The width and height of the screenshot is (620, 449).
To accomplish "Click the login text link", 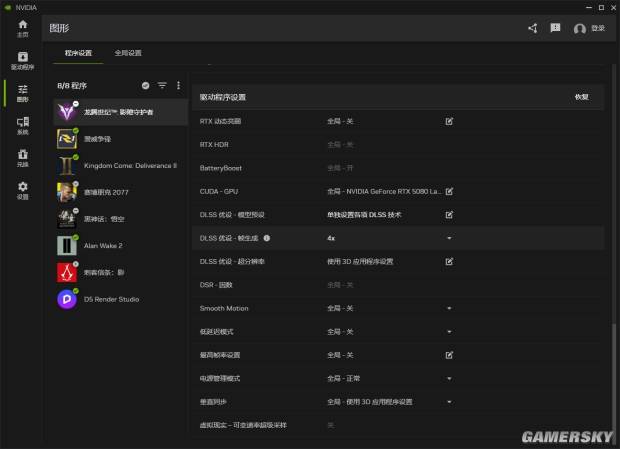I will tap(598, 28).
